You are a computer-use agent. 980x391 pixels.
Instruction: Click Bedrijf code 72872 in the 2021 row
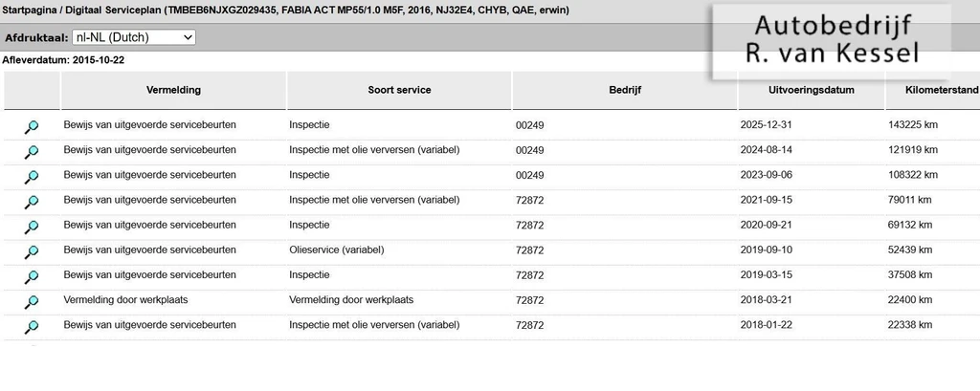(x=529, y=201)
